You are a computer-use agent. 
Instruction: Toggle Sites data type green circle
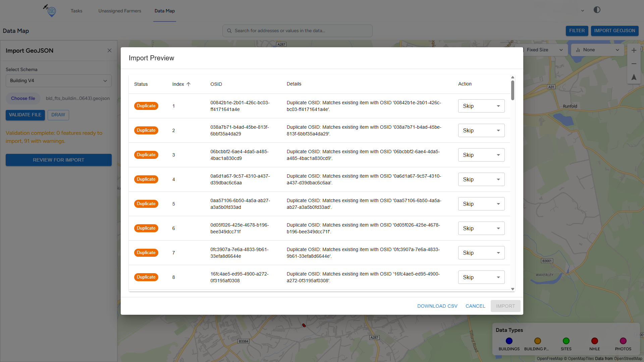(566, 341)
